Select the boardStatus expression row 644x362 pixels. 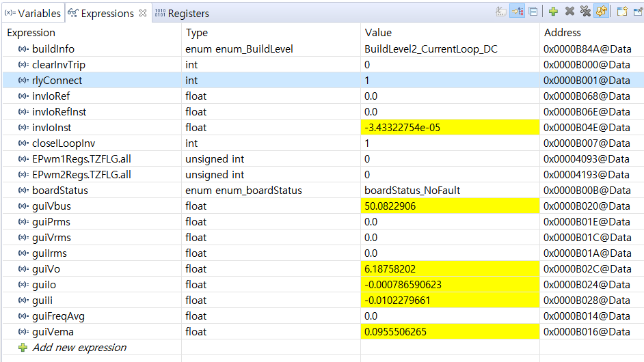(60, 191)
